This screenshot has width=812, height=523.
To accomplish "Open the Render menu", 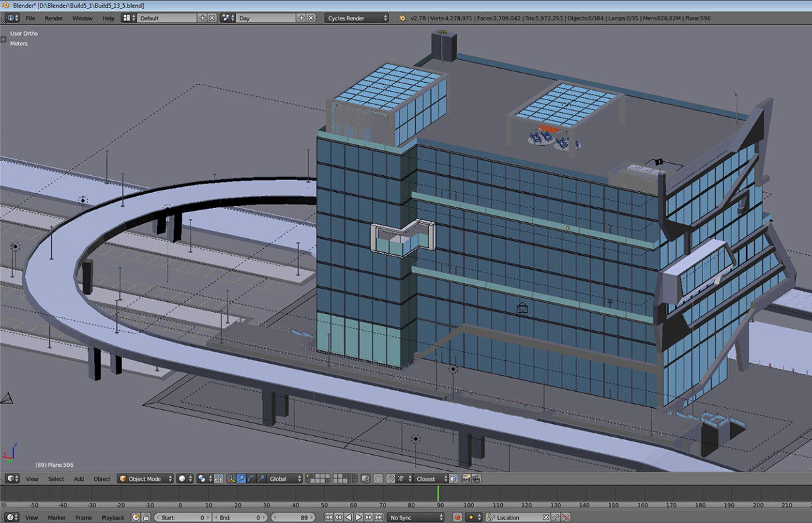I will tap(54, 18).
